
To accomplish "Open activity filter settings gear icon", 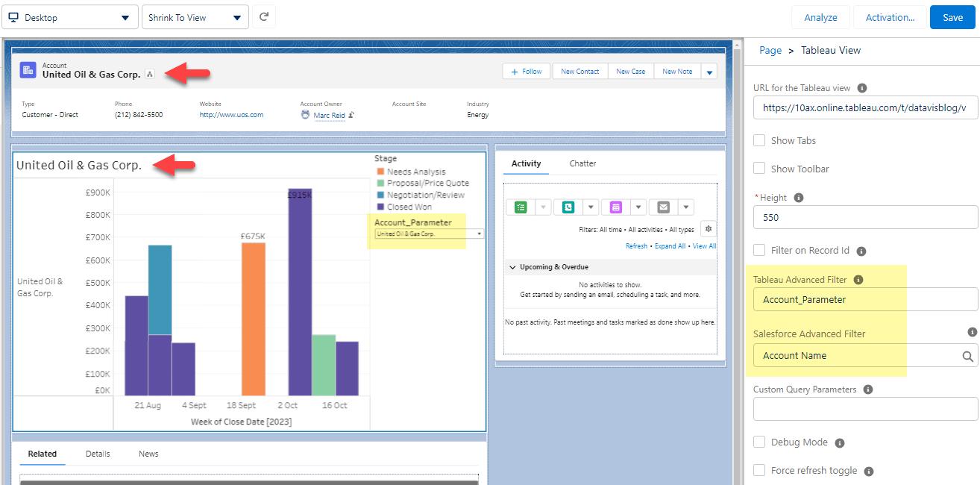I will point(708,228).
